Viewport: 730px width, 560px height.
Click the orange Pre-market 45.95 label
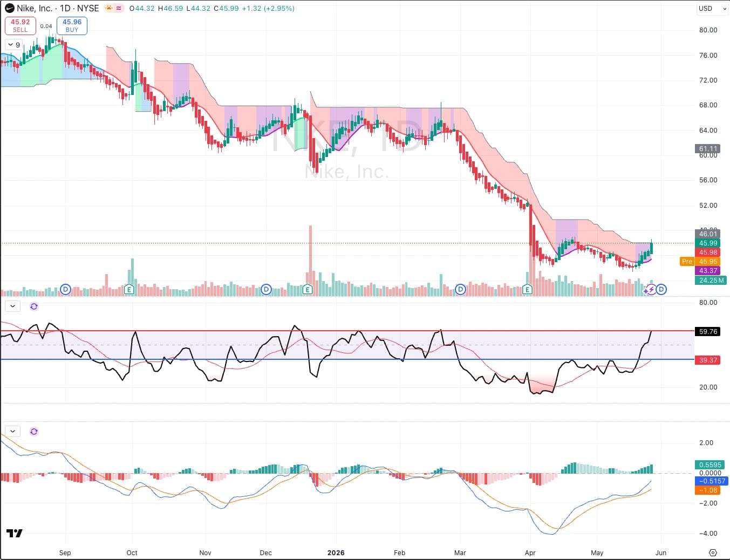click(x=700, y=262)
